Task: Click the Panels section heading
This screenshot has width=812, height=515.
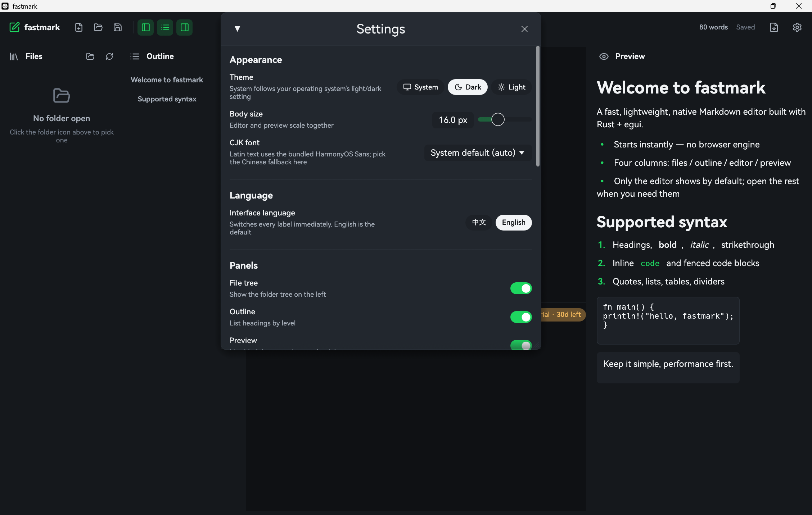Action: 244,265
